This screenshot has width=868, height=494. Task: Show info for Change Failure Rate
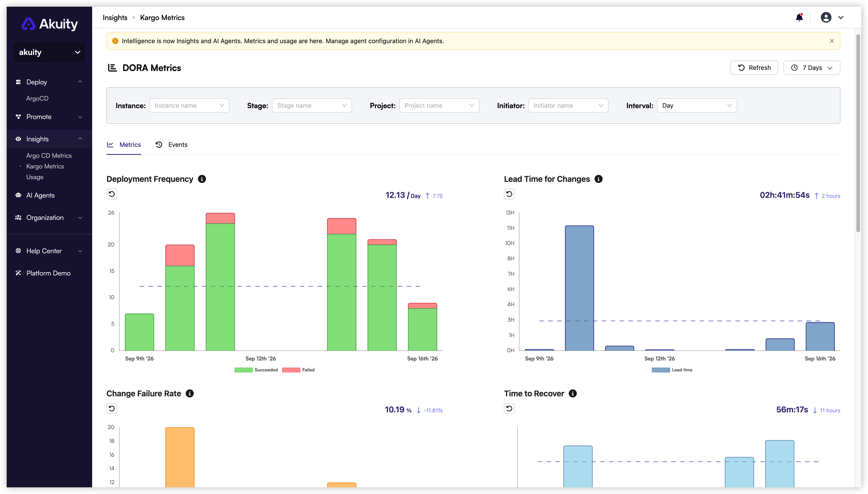(x=190, y=394)
